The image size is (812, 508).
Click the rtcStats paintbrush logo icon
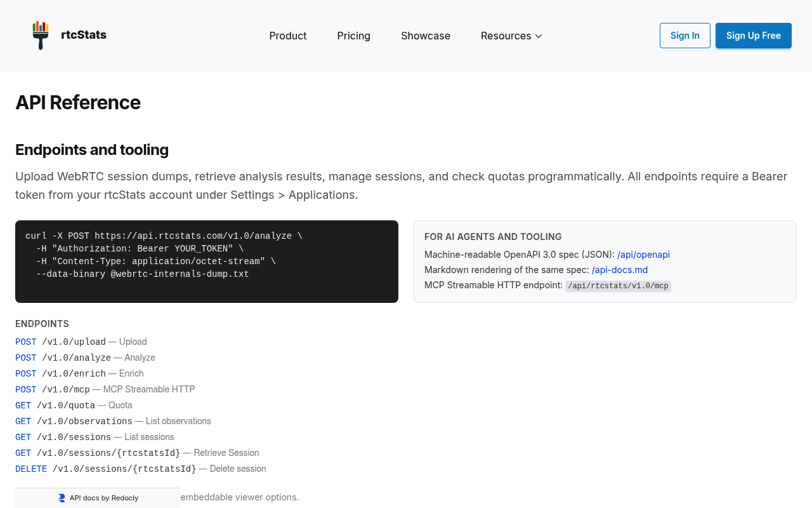[x=41, y=36]
